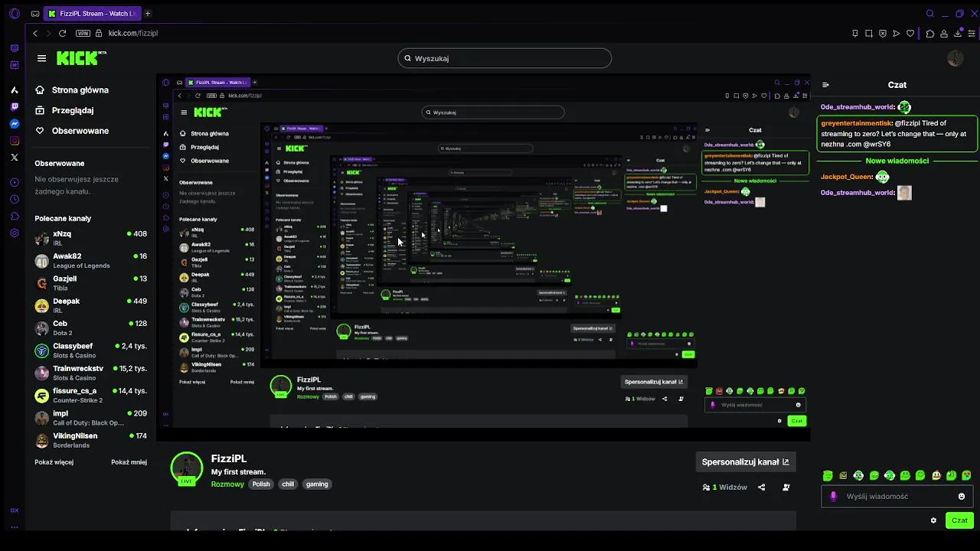Select the gaming tag
The height and width of the screenshot is (551, 980).
317,484
